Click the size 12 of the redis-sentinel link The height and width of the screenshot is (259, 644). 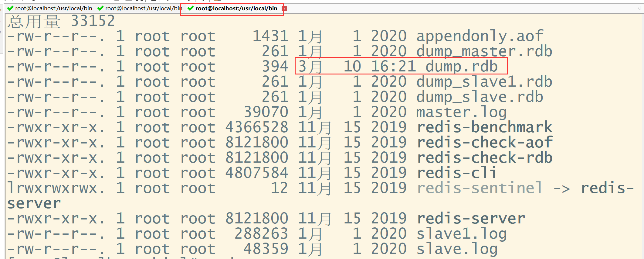pos(280,188)
